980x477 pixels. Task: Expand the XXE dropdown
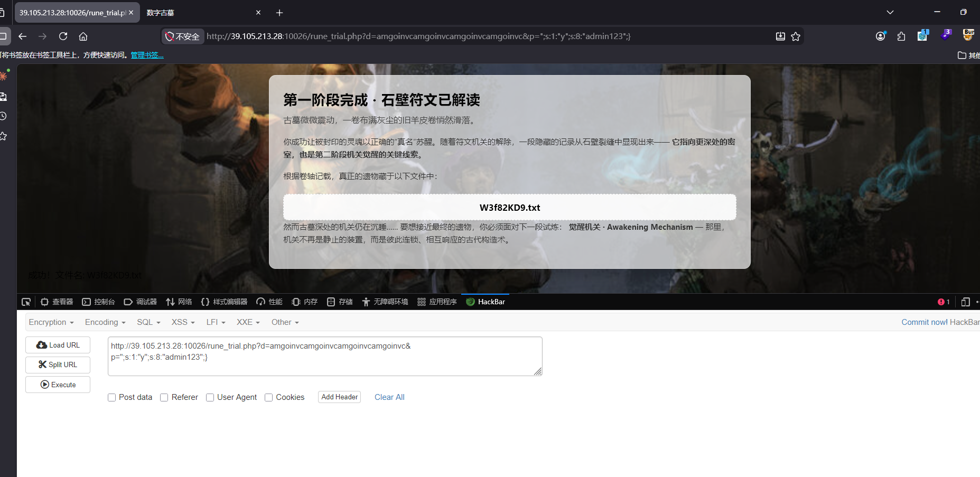pos(248,322)
